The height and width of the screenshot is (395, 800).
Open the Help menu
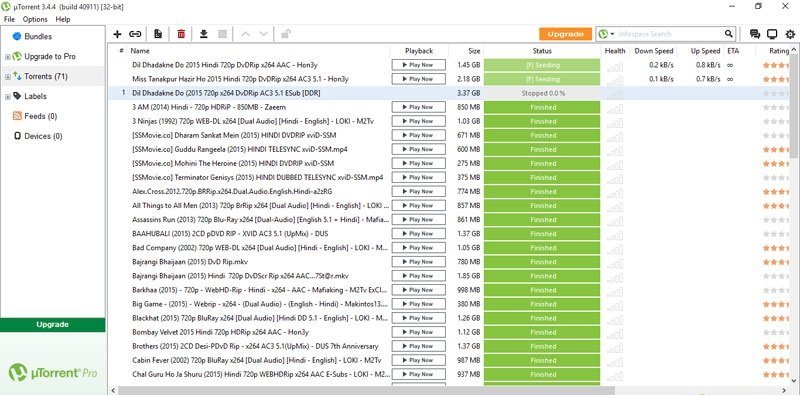(63, 19)
